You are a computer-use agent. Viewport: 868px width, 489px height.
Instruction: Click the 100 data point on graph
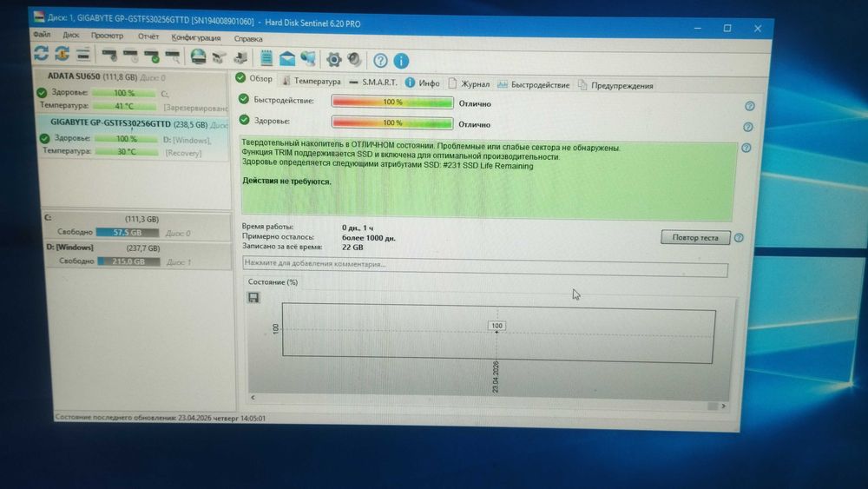point(496,327)
